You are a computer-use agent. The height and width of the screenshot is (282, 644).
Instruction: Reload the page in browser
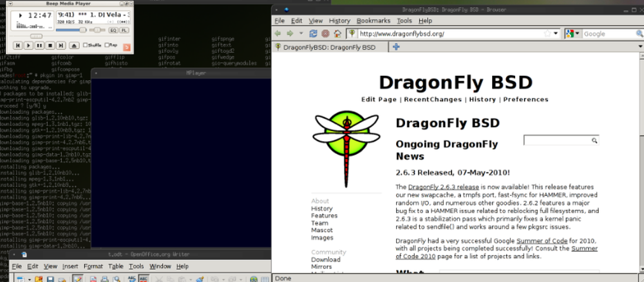point(314,33)
